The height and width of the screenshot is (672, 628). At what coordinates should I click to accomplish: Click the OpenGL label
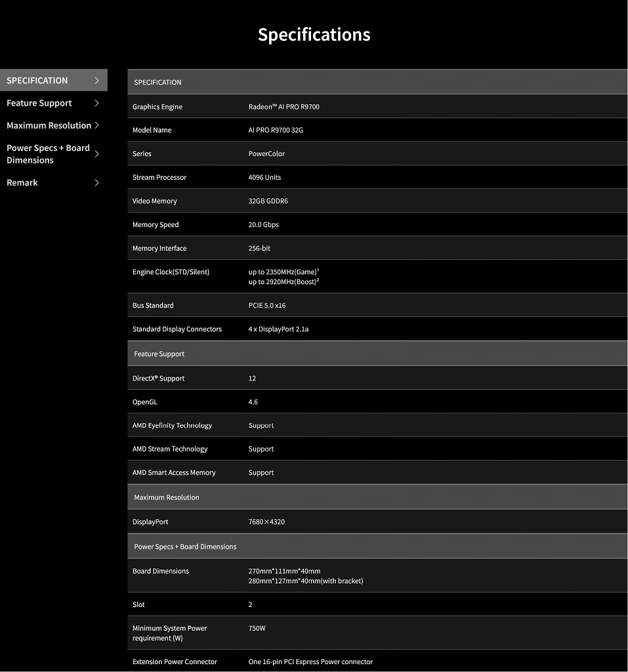[x=145, y=402]
